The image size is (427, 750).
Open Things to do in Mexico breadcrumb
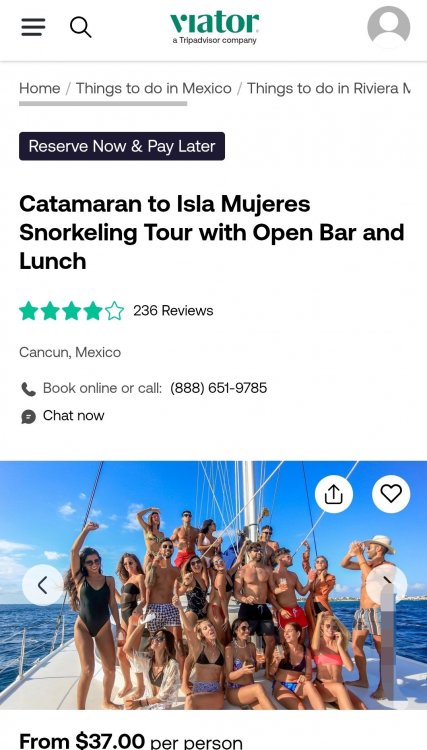tap(153, 88)
